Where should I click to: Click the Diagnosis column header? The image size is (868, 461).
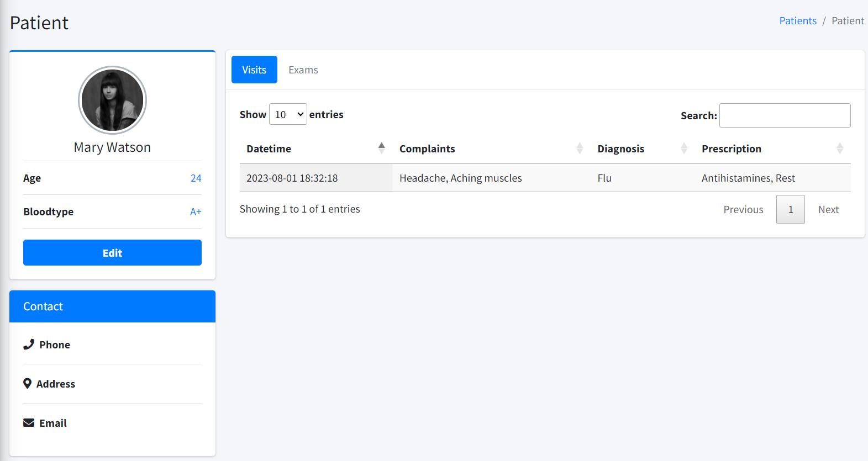point(643,149)
